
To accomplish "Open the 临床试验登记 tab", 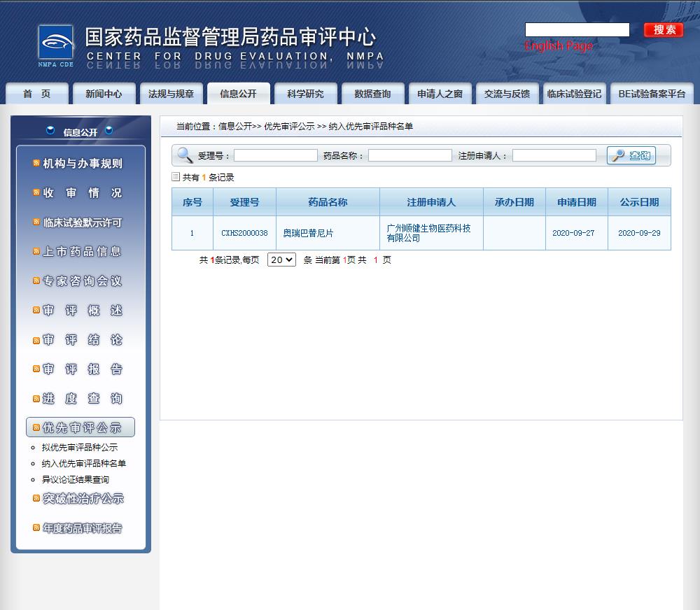I will [574, 93].
